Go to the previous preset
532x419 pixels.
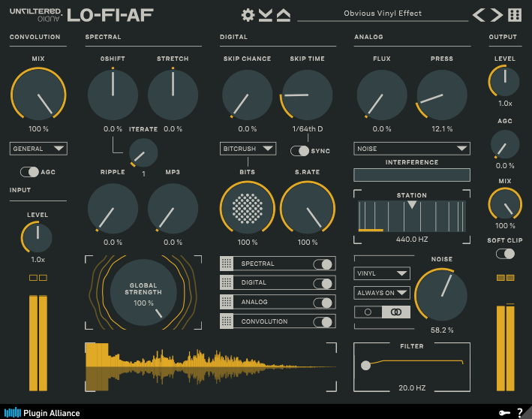pyautogui.click(x=479, y=14)
